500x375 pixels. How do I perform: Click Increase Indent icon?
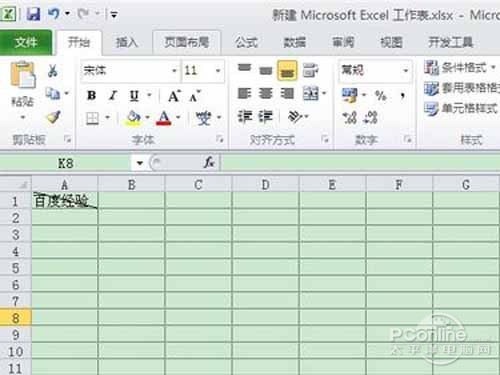click(x=266, y=117)
